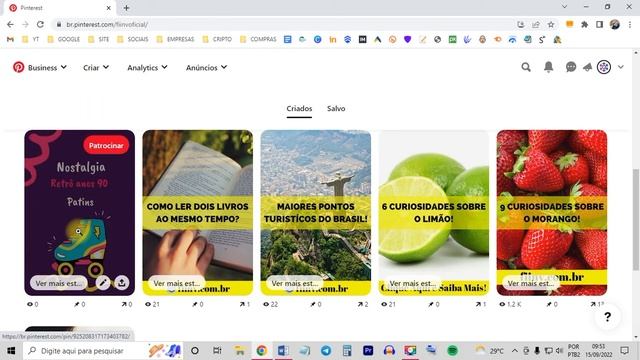This screenshot has height=360, width=640.
Task: Toggle the browser side panel icon
Action: point(599,24)
